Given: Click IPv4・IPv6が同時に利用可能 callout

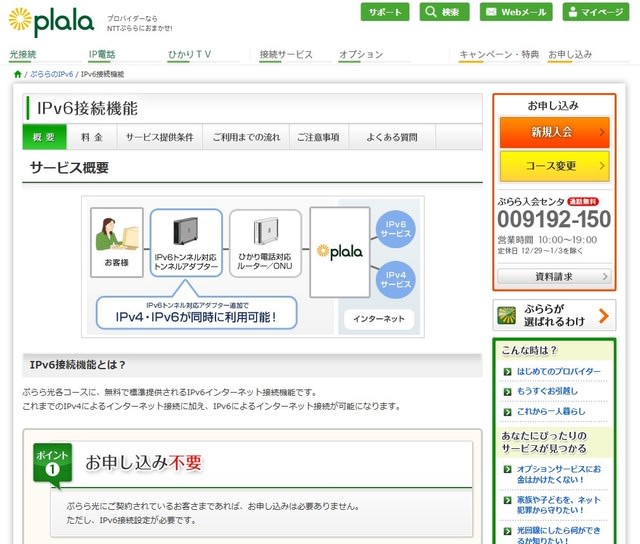Looking at the screenshot, I should (x=196, y=313).
